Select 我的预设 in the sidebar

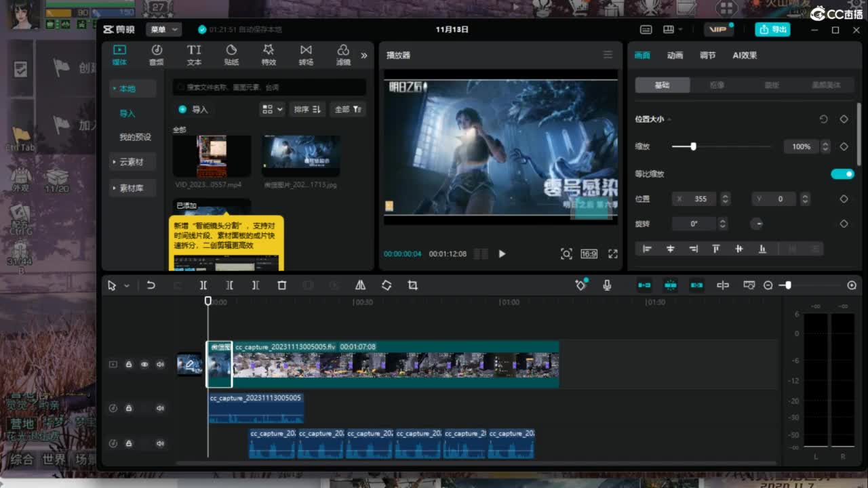click(136, 137)
